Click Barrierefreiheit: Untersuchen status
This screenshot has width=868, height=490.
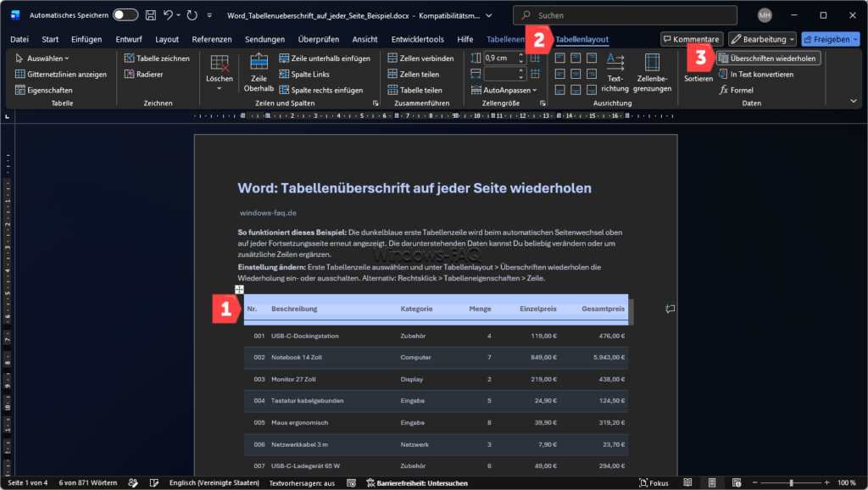417,483
